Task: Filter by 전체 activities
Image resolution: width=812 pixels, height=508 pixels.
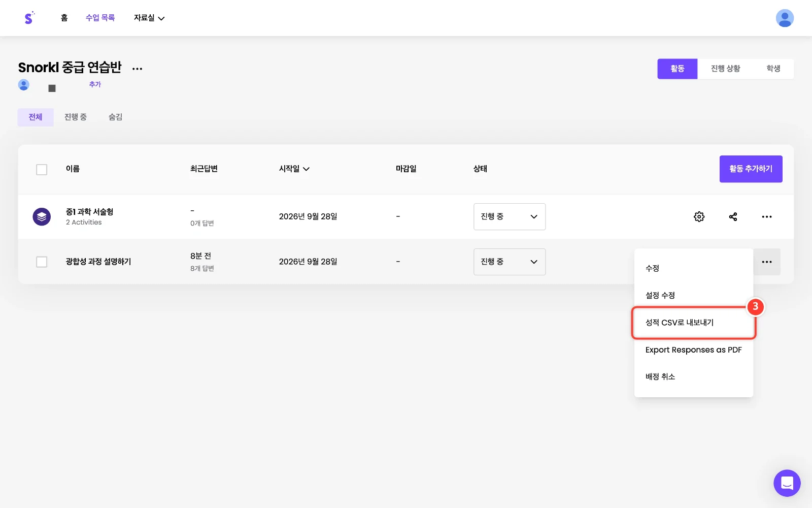Action: [x=36, y=117]
